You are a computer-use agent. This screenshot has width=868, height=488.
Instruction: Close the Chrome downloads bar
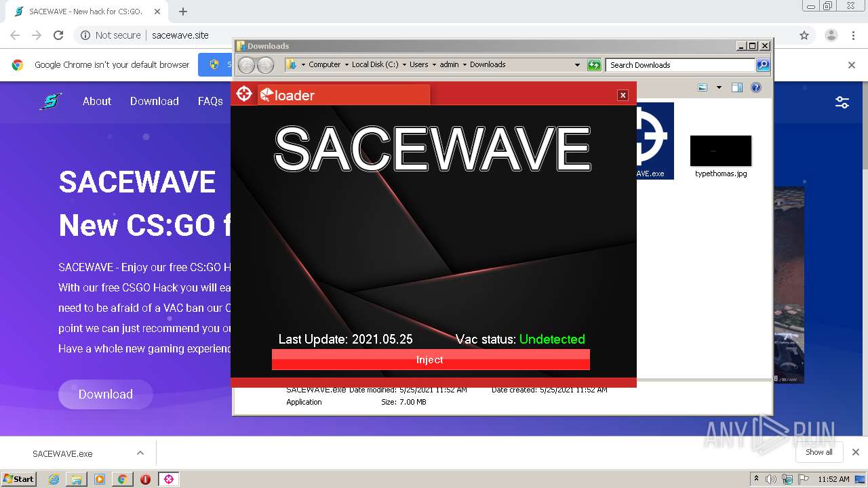click(855, 452)
